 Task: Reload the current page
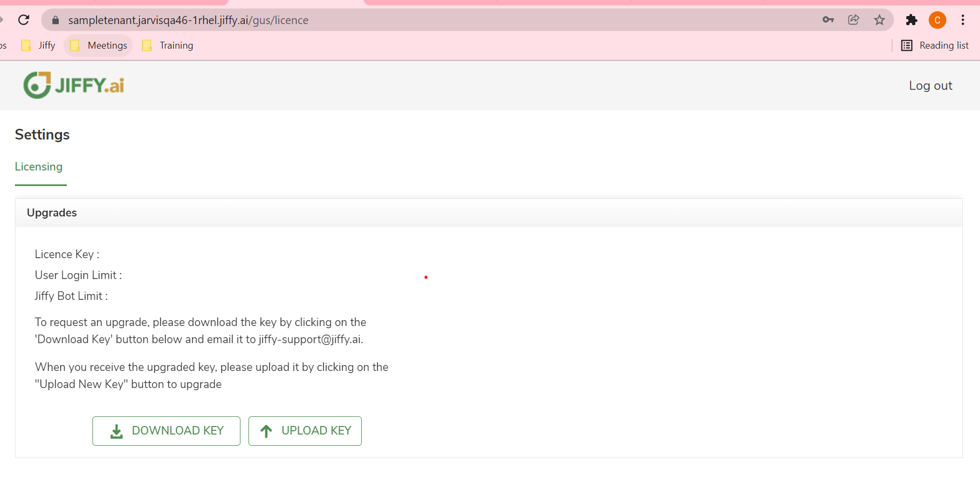(x=24, y=20)
